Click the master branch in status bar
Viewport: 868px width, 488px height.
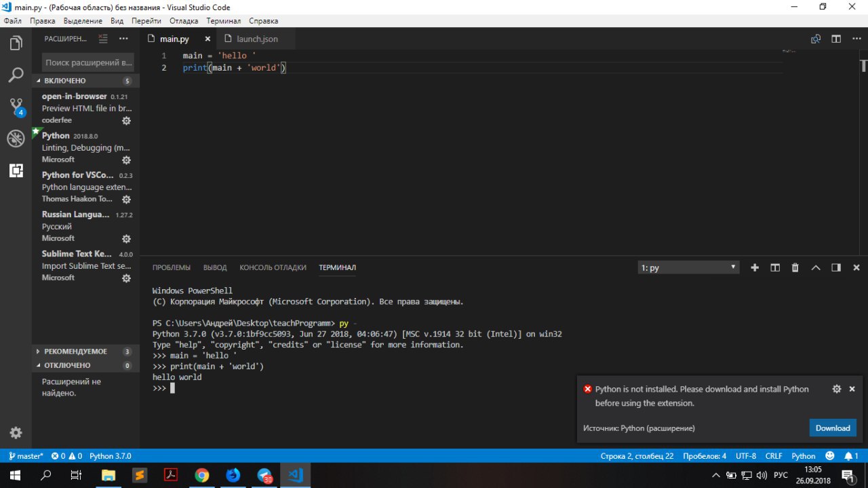(x=26, y=456)
